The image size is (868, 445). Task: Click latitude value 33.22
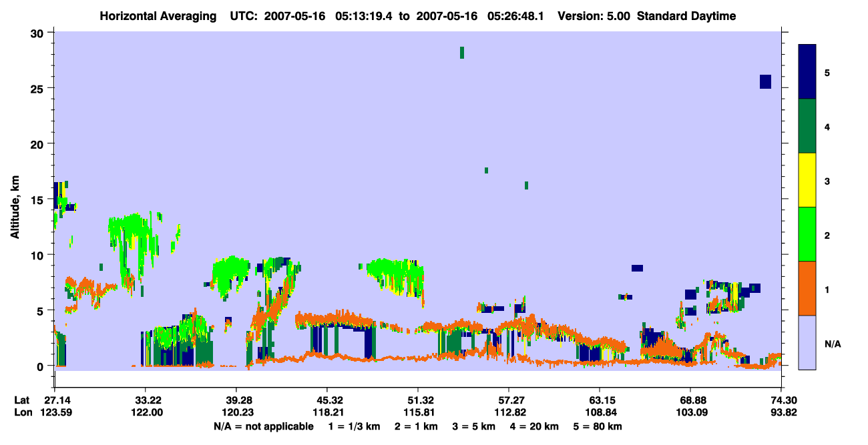coord(145,400)
